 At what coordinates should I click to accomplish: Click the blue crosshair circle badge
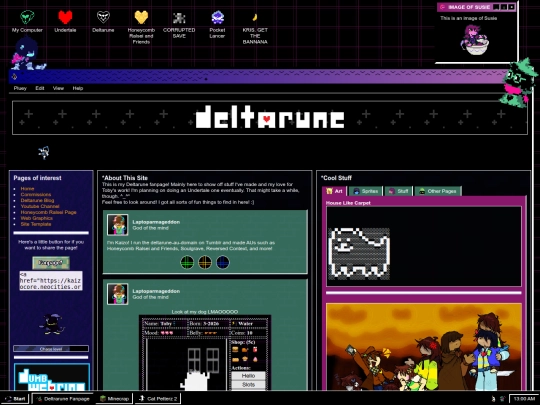click(223, 262)
